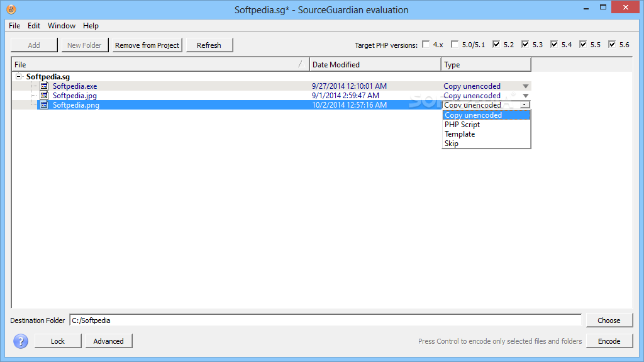Uncheck the 5.3 PHP version checkbox
Viewport: 644px width, 362px height.
click(525, 45)
